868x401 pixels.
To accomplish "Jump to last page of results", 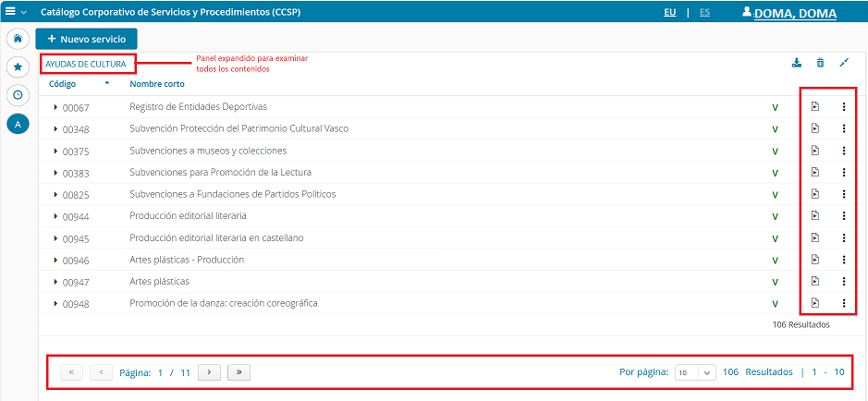I will [239, 372].
